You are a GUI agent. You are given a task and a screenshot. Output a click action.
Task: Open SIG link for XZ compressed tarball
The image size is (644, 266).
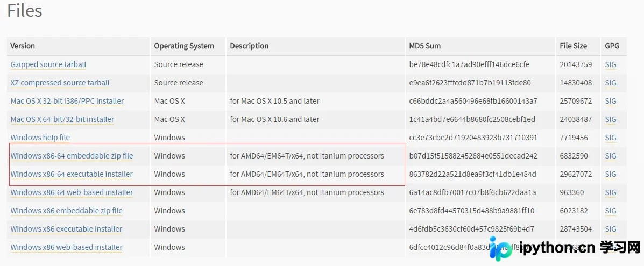610,83
